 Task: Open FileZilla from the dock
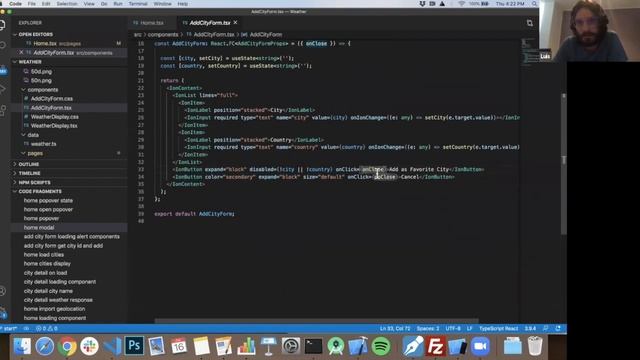436,347
